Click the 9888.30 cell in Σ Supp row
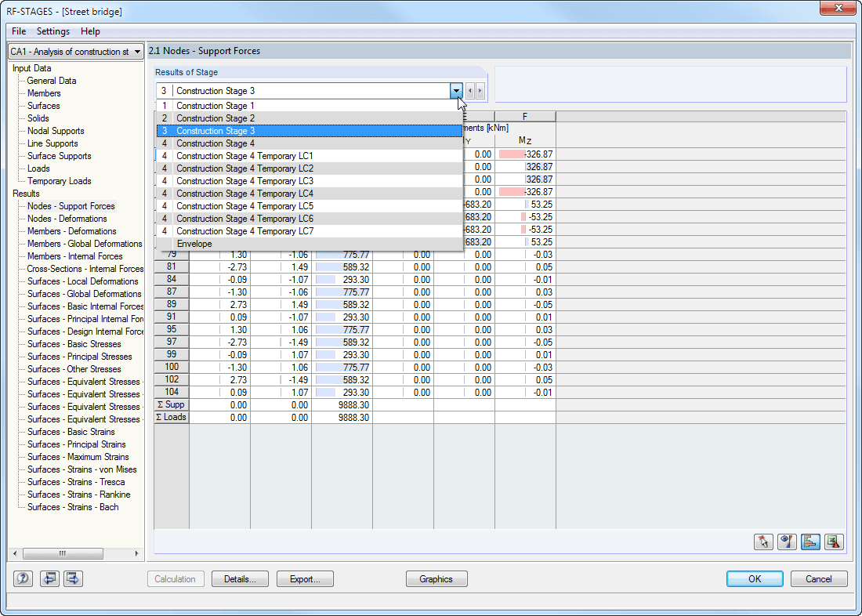 pyautogui.click(x=342, y=405)
